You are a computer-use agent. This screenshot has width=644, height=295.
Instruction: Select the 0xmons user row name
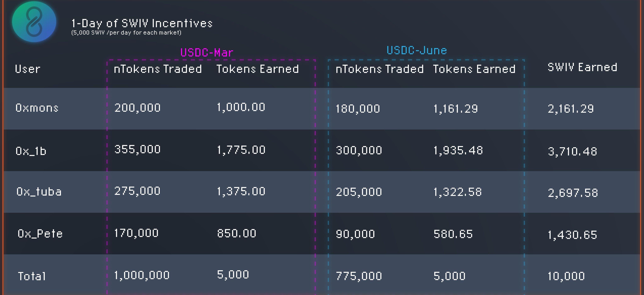click(37, 108)
